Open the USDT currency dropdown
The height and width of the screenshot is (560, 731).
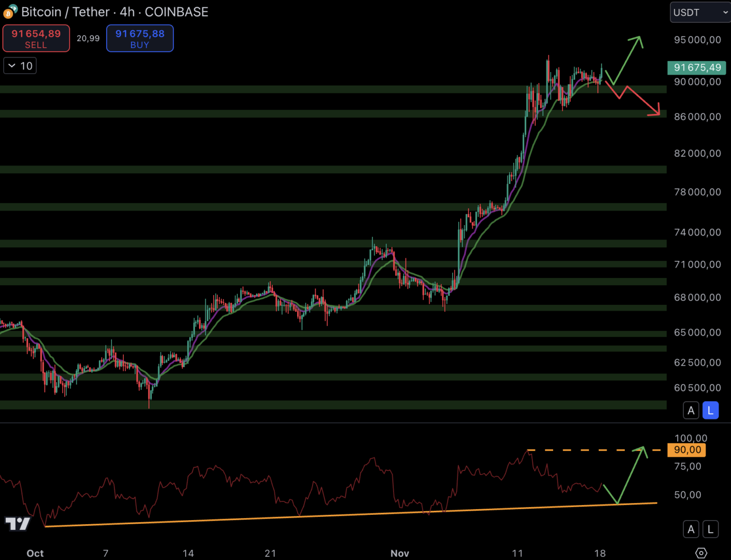pos(700,12)
